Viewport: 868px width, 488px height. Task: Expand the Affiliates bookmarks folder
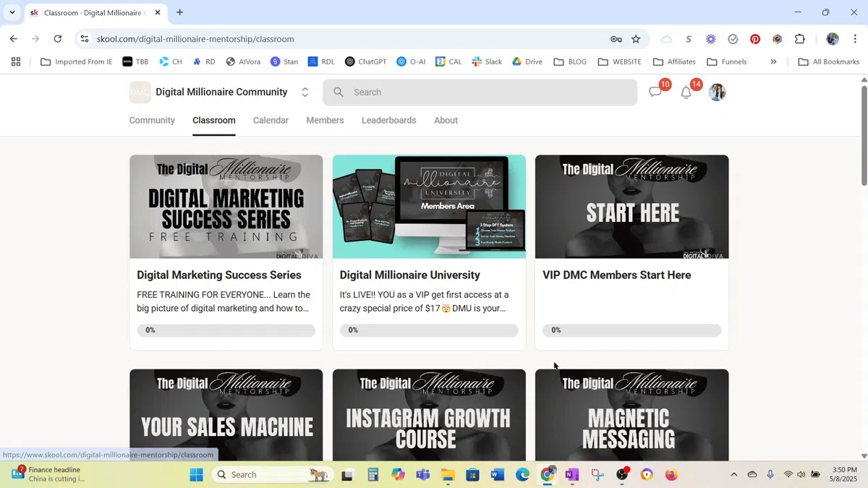(674, 61)
